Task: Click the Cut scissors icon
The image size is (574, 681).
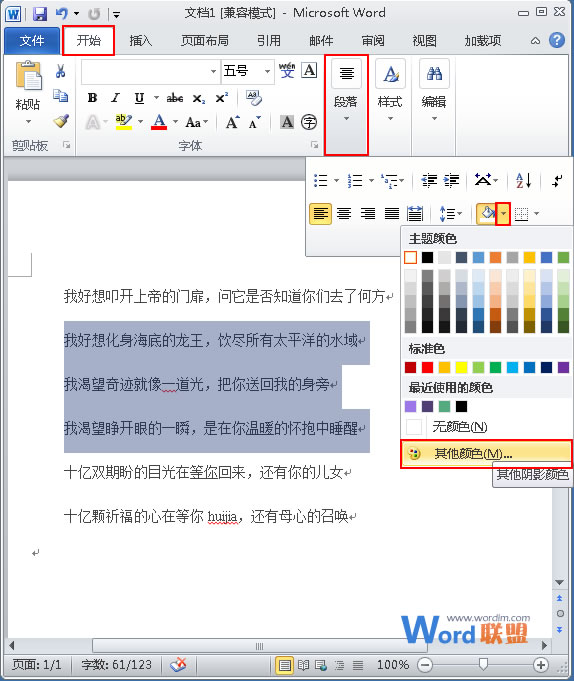Action: coord(61,71)
